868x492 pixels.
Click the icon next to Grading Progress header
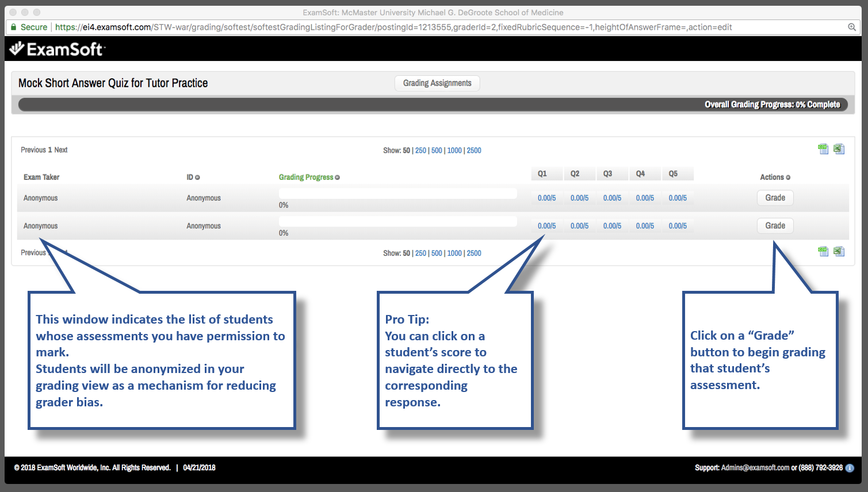tap(338, 178)
